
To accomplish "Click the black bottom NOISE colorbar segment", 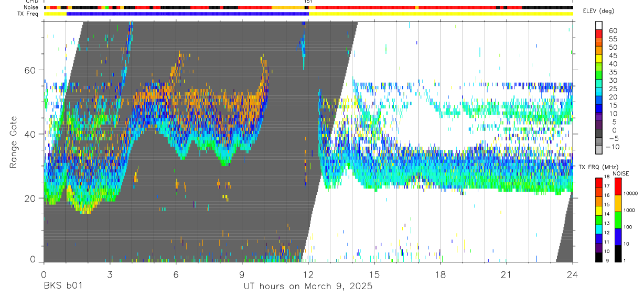I will click(x=617, y=254).
